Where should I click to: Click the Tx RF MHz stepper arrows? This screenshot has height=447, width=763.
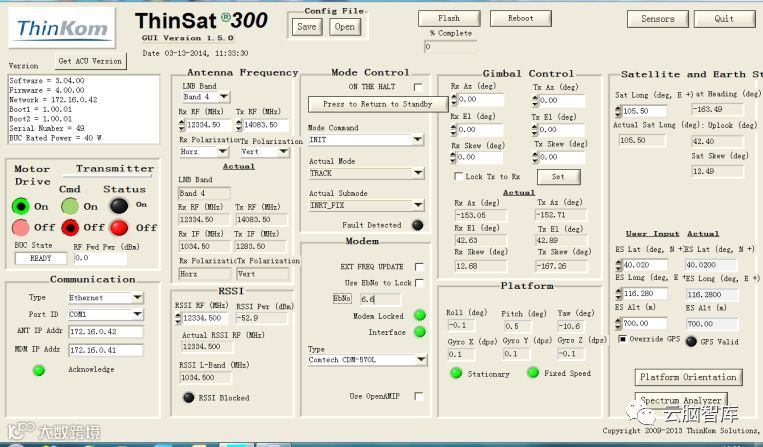238,125
